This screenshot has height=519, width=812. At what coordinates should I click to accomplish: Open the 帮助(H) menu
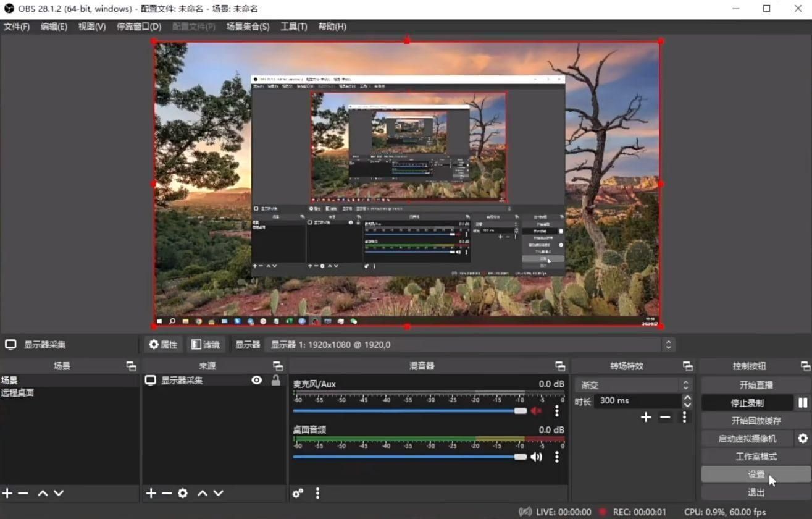tap(332, 27)
